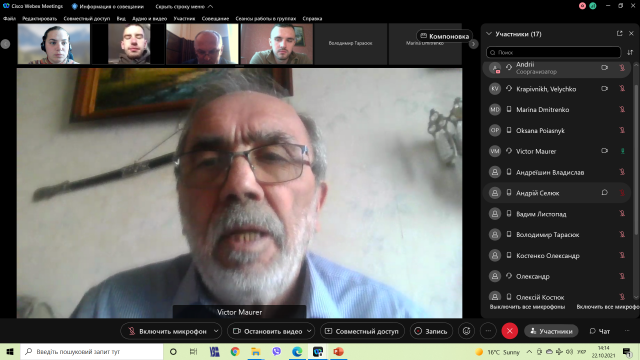Unmute with Включить микрофон button

[x=167, y=331]
